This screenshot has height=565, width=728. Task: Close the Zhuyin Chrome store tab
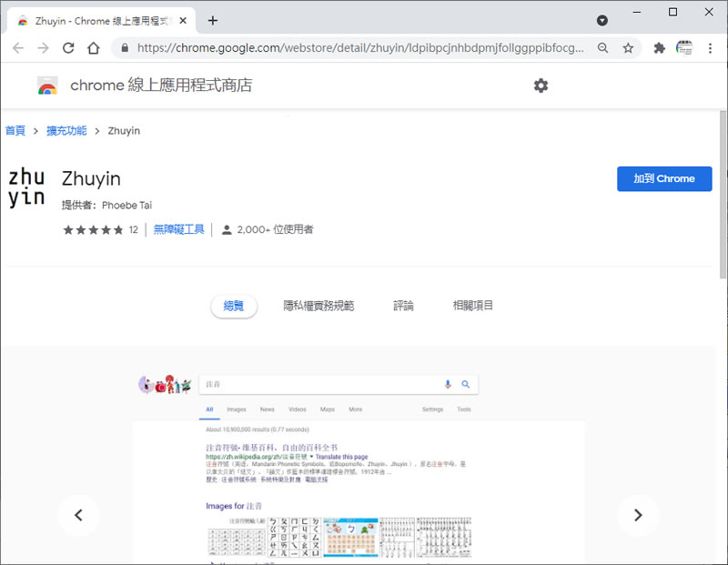pos(183,20)
